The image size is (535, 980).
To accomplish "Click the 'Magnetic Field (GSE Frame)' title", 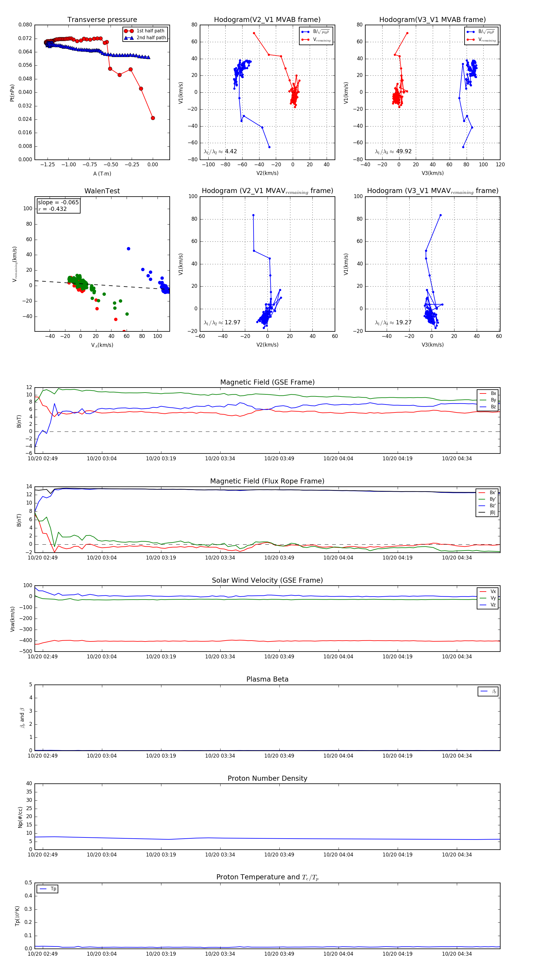I will (267, 382).
